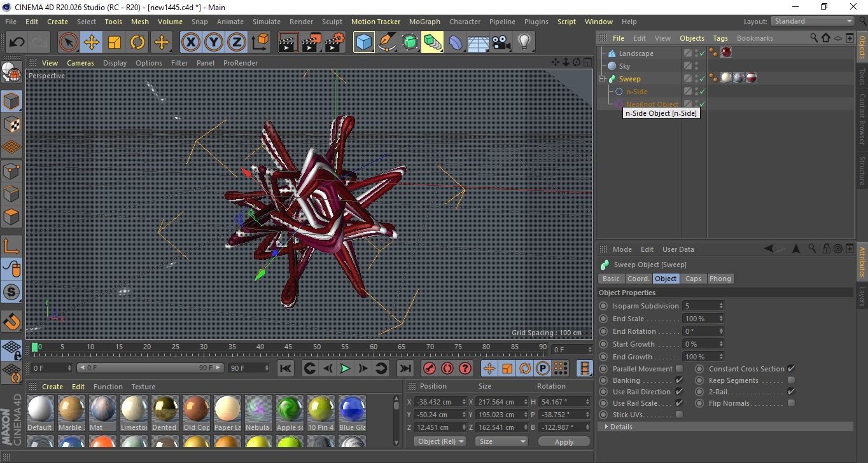Switch to the Caps tab
The image size is (868, 463).
point(693,279)
